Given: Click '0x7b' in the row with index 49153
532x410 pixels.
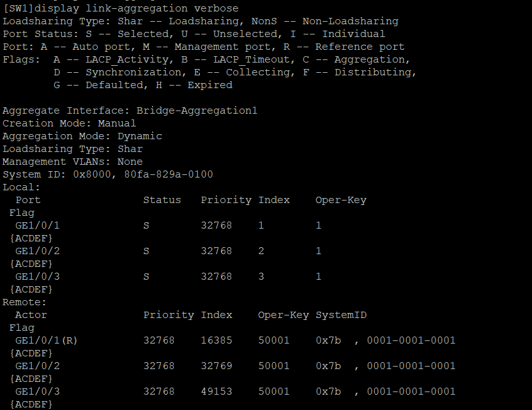Looking at the screenshot, I should click(x=328, y=391).
